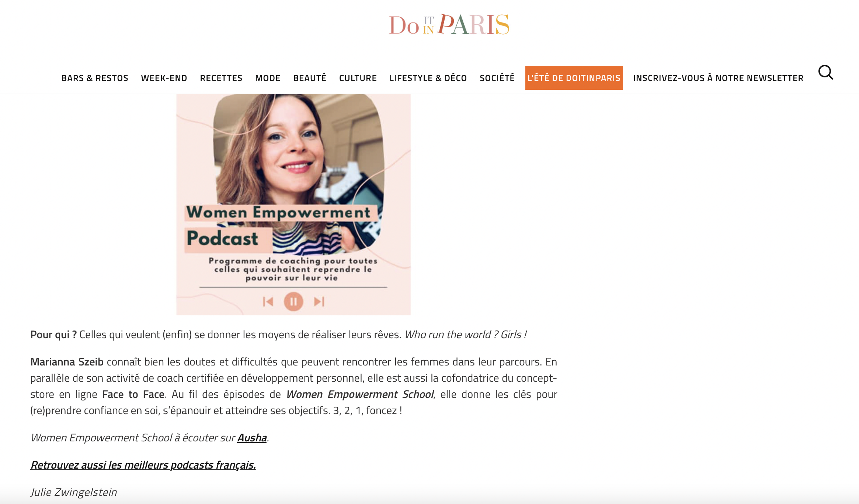This screenshot has width=859, height=504.
Task: Follow the Ausha link
Action: [x=252, y=438]
